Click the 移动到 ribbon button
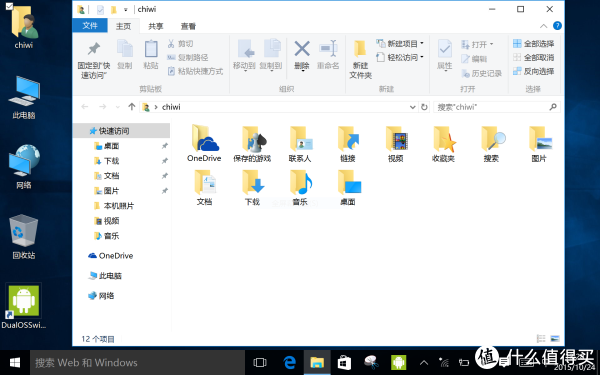 (x=245, y=56)
